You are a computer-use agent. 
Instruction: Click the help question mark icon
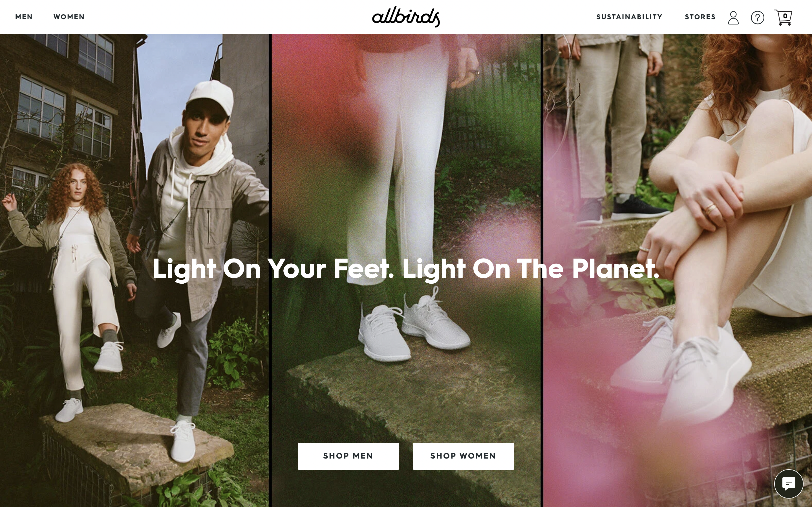(x=757, y=17)
